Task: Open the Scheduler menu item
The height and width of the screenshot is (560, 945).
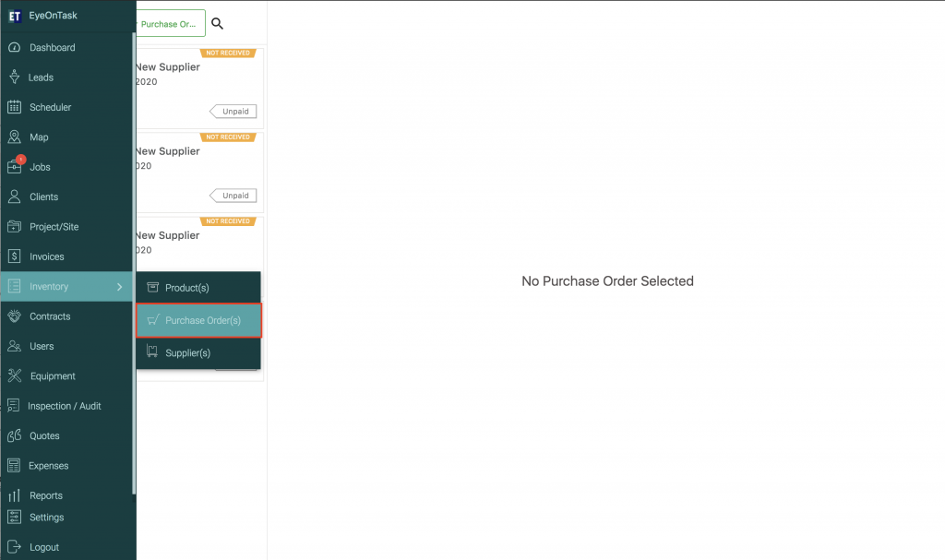Action: click(66, 107)
